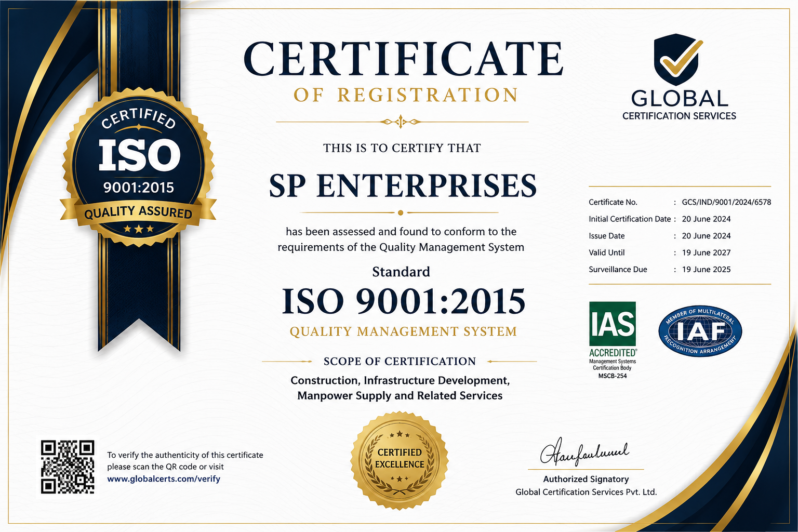Click the Initial Certification Date label
798x532 pixels.
[x=630, y=219]
